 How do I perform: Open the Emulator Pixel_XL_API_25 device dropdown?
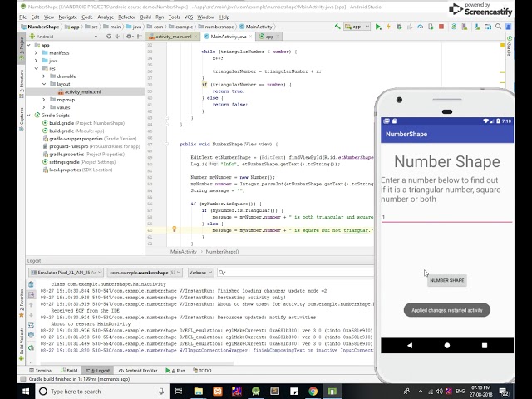(66, 273)
